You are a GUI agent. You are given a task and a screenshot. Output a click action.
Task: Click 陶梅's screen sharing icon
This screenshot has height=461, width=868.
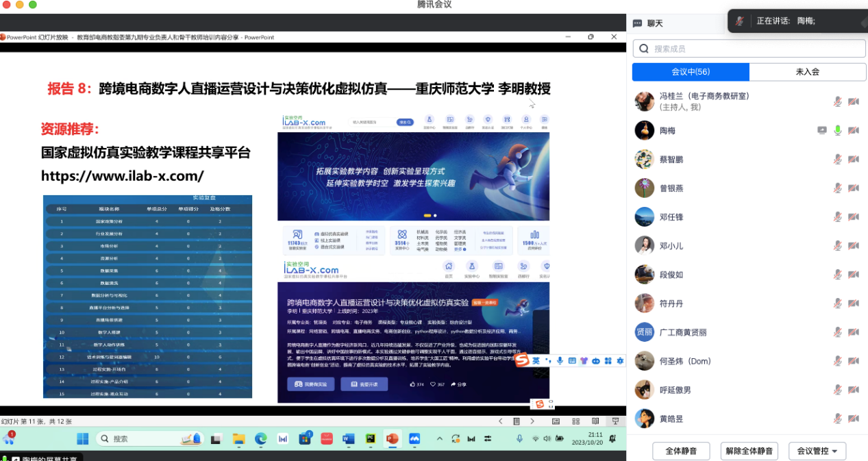click(822, 130)
